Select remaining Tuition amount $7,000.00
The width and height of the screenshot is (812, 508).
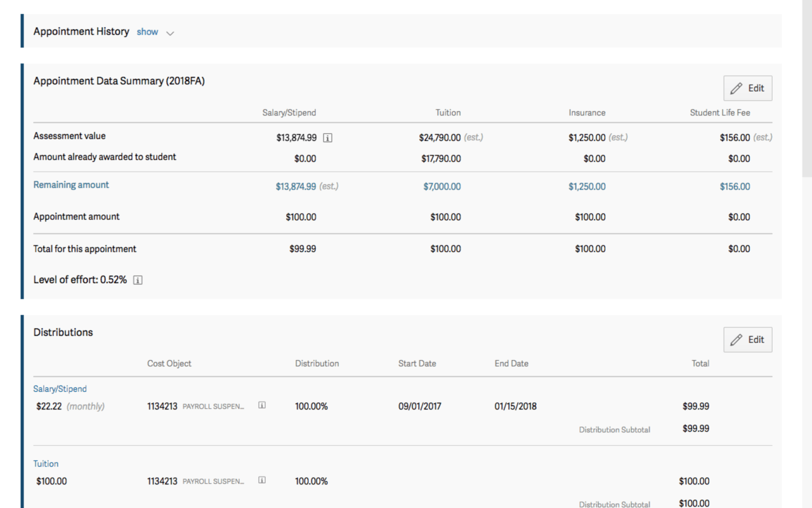click(442, 187)
